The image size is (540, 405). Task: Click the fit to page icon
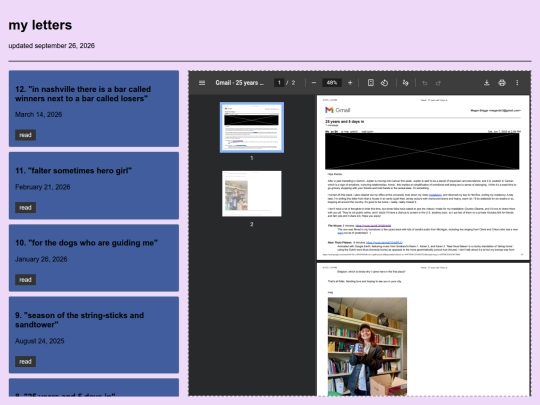point(371,83)
